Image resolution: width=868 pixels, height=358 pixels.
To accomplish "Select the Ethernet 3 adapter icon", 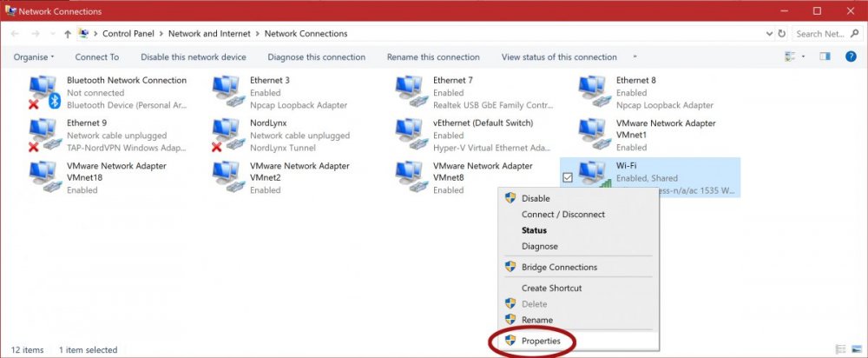I will [228, 92].
